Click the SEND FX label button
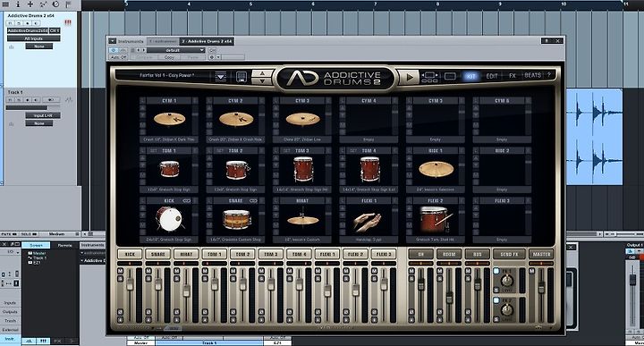This screenshot has width=644, height=346. (x=509, y=254)
